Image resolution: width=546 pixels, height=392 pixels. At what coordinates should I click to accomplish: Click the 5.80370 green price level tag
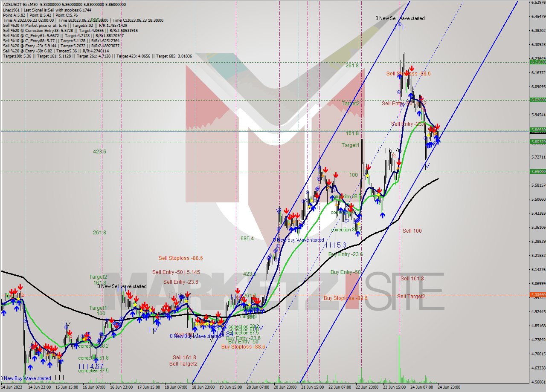click(537, 142)
